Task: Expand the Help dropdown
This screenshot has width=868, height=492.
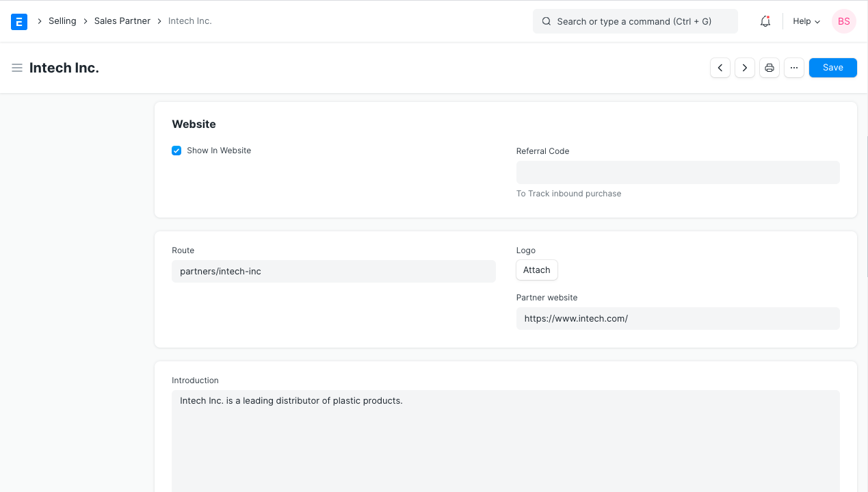Action: click(x=806, y=21)
